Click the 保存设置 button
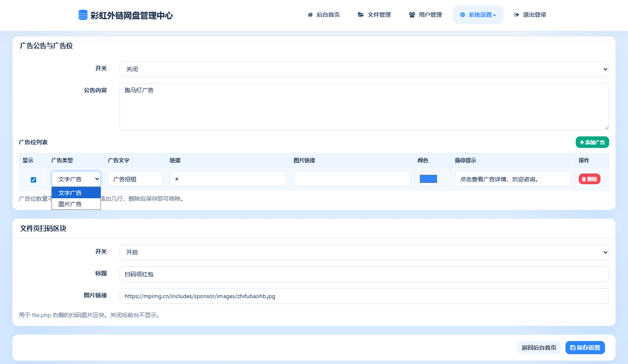Viewport: 628px width, 364px height. tap(585, 348)
